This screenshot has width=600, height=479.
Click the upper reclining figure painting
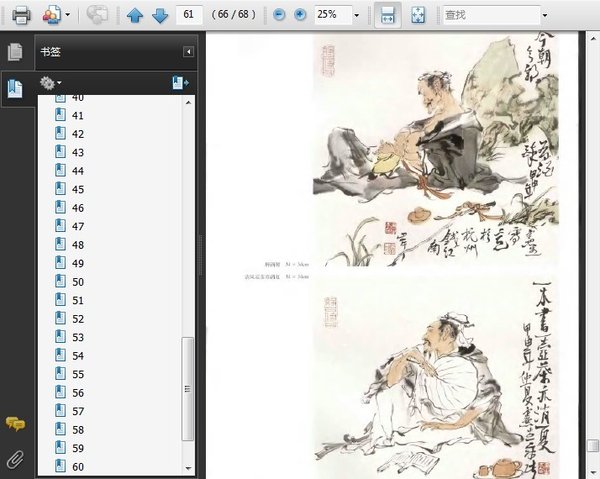(x=435, y=150)
